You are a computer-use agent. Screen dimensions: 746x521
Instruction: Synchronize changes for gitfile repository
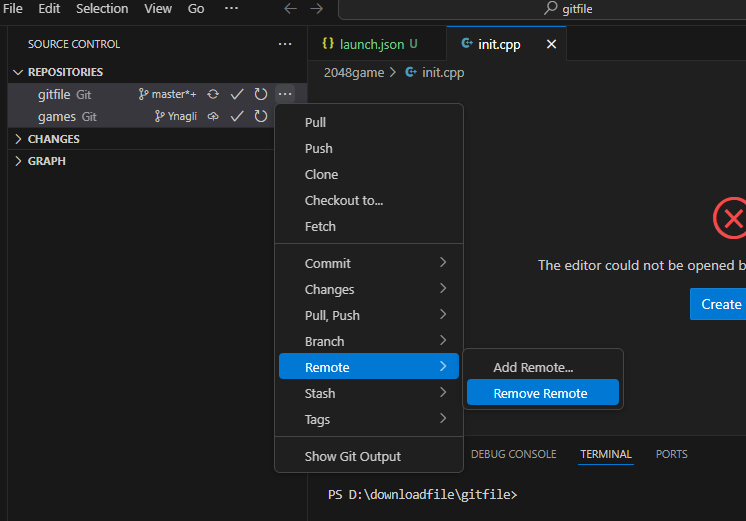213,94
